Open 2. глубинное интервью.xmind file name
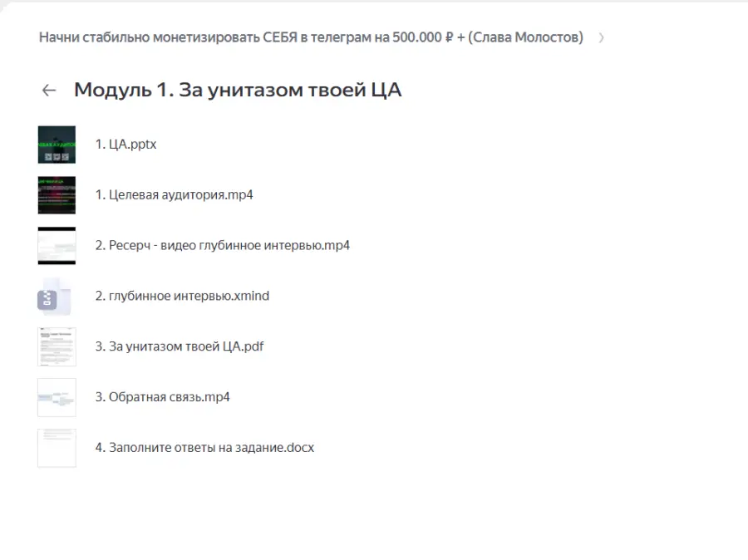The width and height of the screenshot is (748, 560). [182, 297]
